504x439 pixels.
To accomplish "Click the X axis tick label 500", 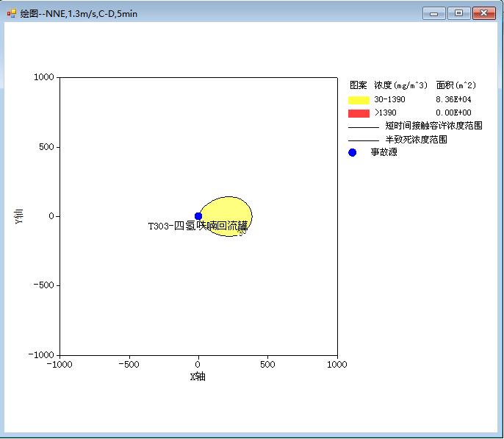I will click(267, 365).
